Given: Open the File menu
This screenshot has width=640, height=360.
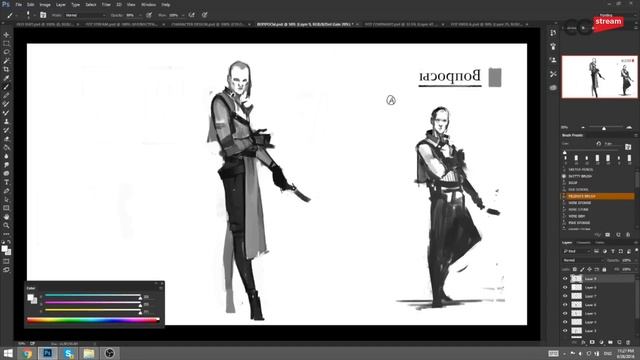Looking at the screenshot, I should pyautogui.click(x=18, y=4).
